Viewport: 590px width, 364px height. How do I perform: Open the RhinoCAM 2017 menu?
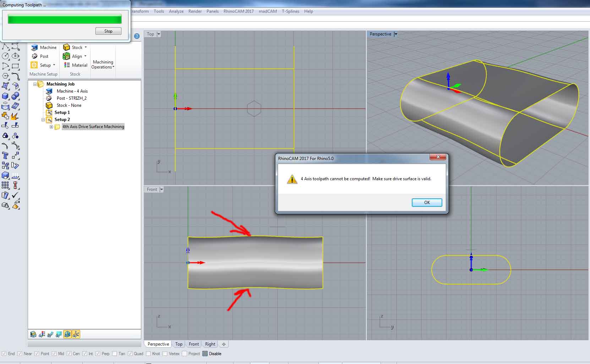[x=238, y=11]
